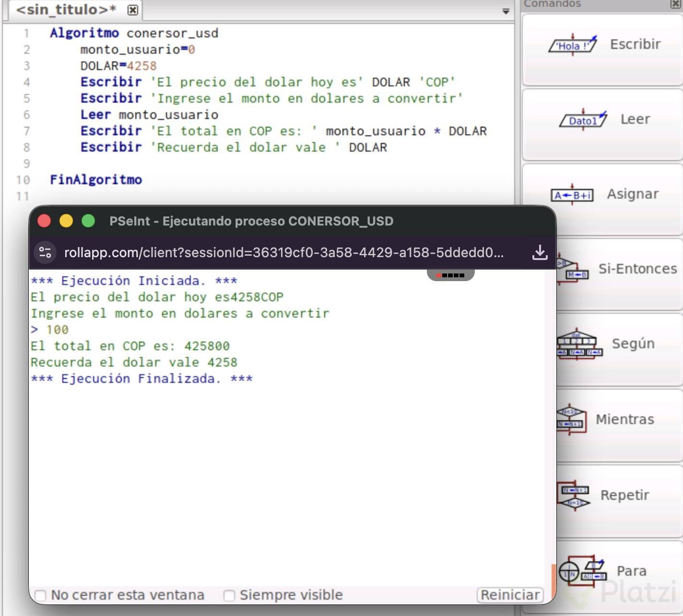
Task: Close the PSeInt execution window
Action: point(44,221)
